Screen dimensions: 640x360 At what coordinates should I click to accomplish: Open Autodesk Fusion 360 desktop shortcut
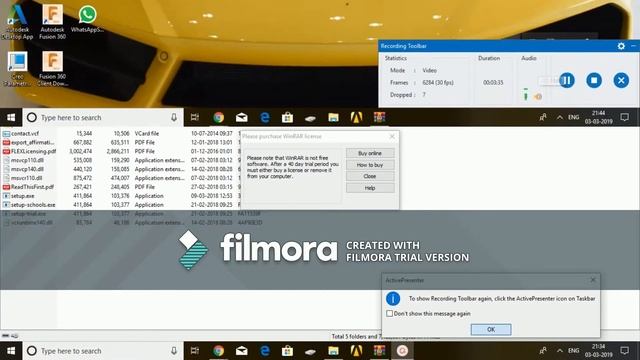click(52, 22)
